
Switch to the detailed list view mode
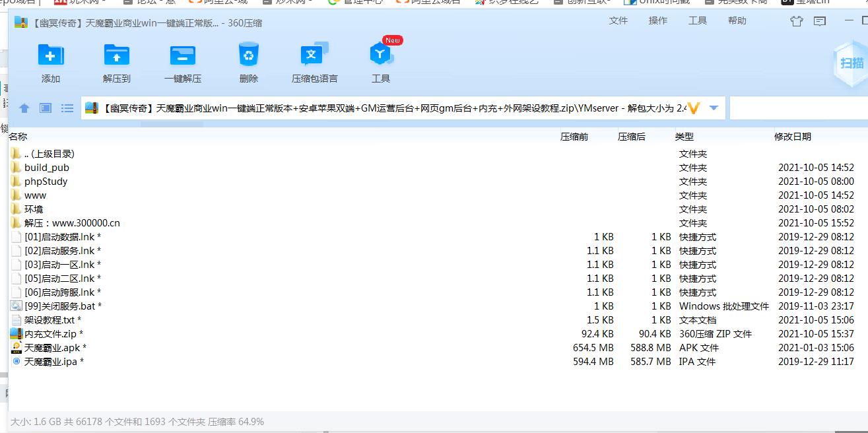[67, 108]
